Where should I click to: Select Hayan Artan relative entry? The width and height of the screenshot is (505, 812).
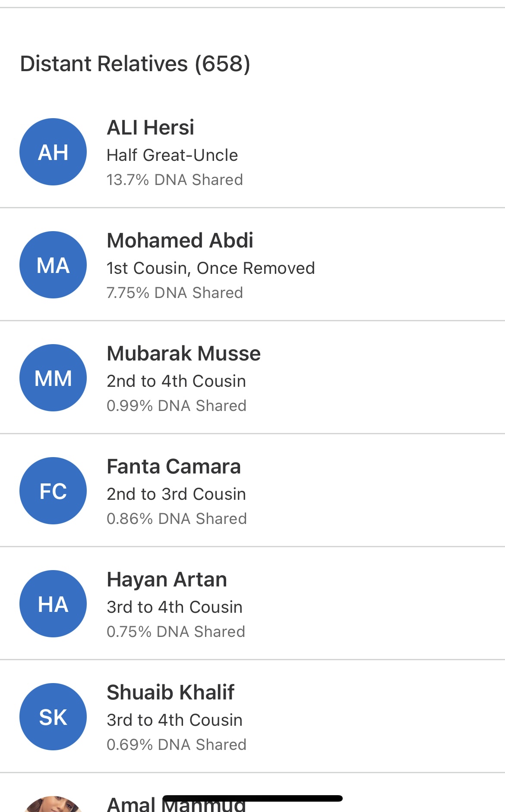pos(167,580)
